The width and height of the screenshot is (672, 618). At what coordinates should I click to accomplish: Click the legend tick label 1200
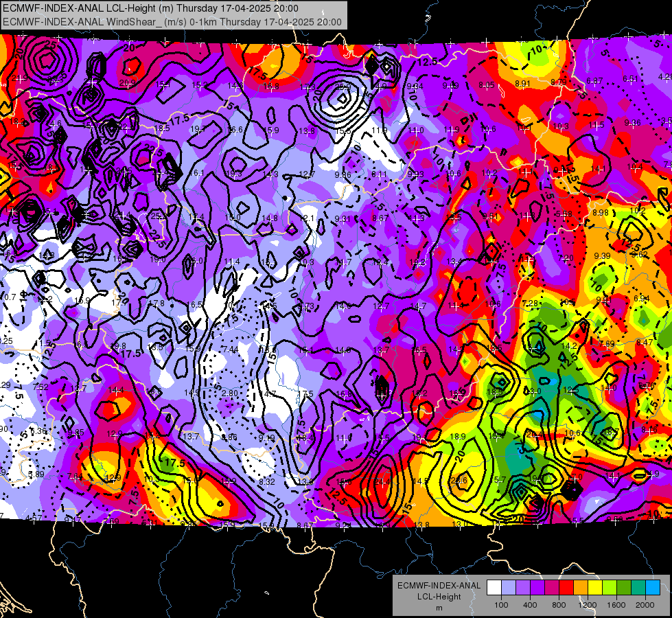(x=588, y=605)
